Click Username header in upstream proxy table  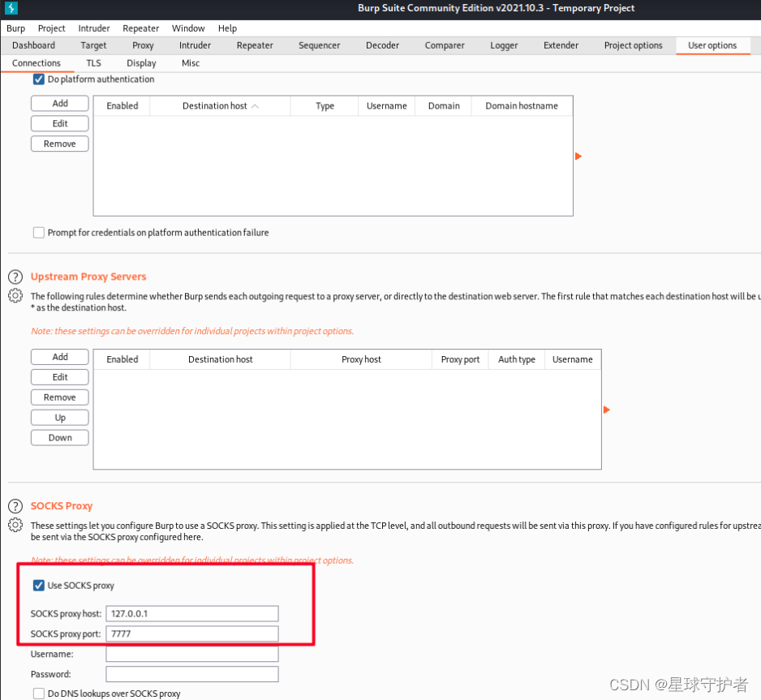(x=572, y=359)
